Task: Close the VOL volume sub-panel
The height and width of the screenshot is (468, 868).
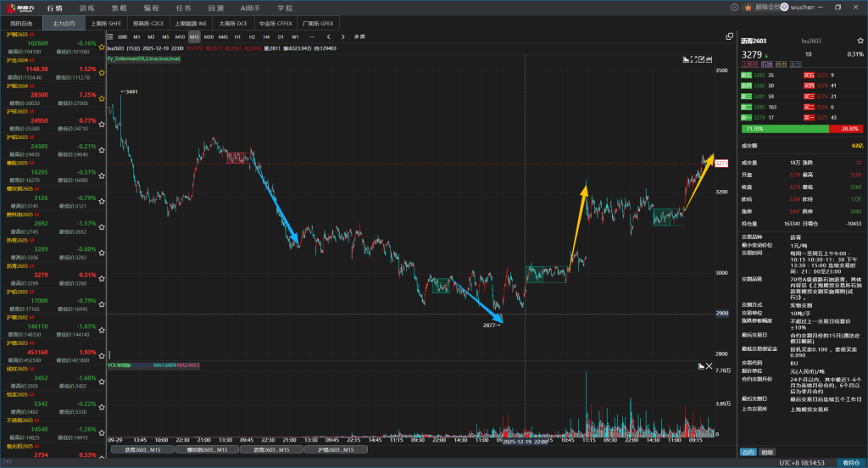Action: tap(709, 365)
